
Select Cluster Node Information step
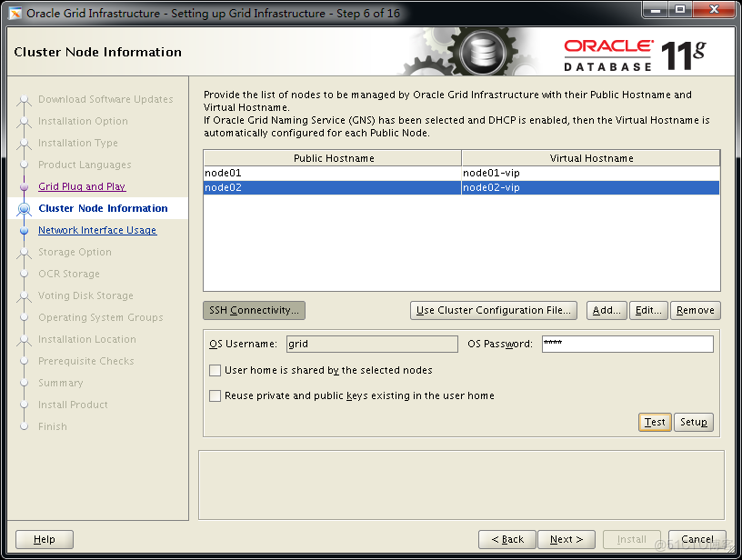point(103,208)
